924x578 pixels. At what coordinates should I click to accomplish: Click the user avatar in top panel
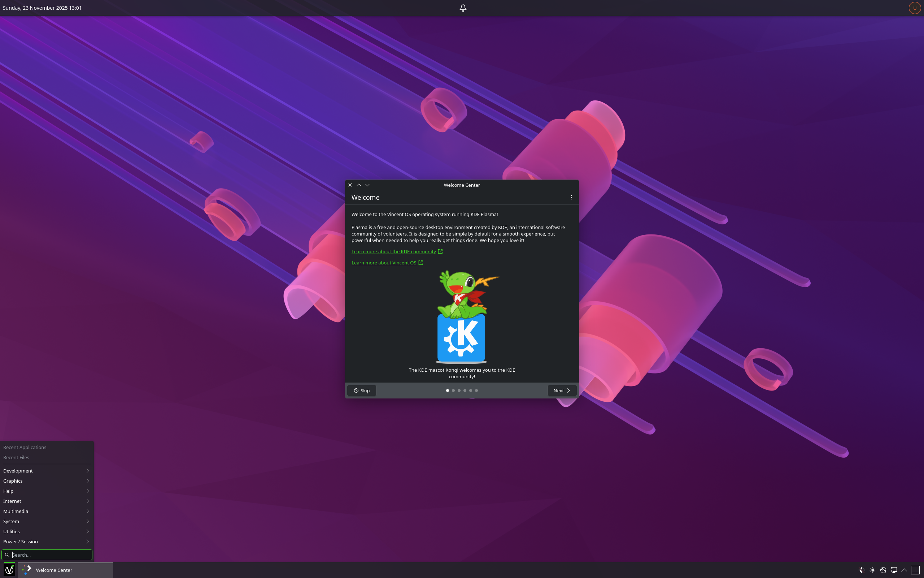[915, 8]
